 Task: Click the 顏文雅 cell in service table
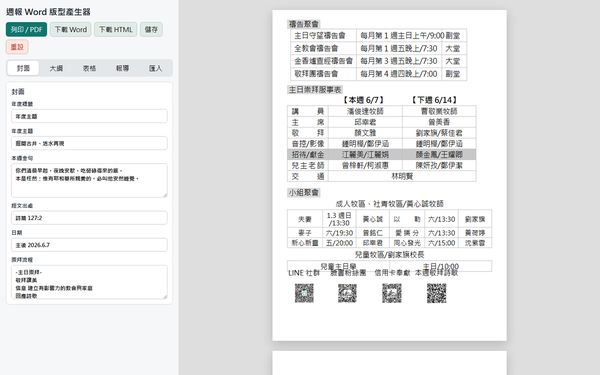tap(365, 133)
